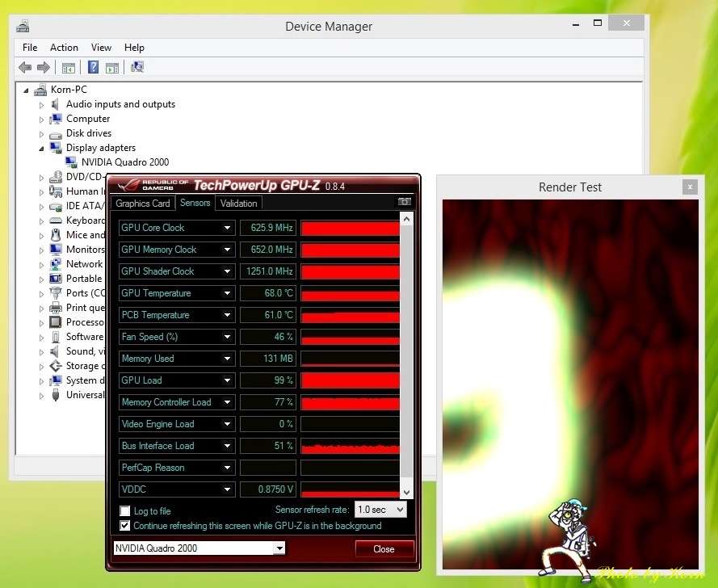Image resolution: width=718 pixels, height=588 pixels.
Task: Click the Sound category speaker icon
Action: (x=56, y=351)
